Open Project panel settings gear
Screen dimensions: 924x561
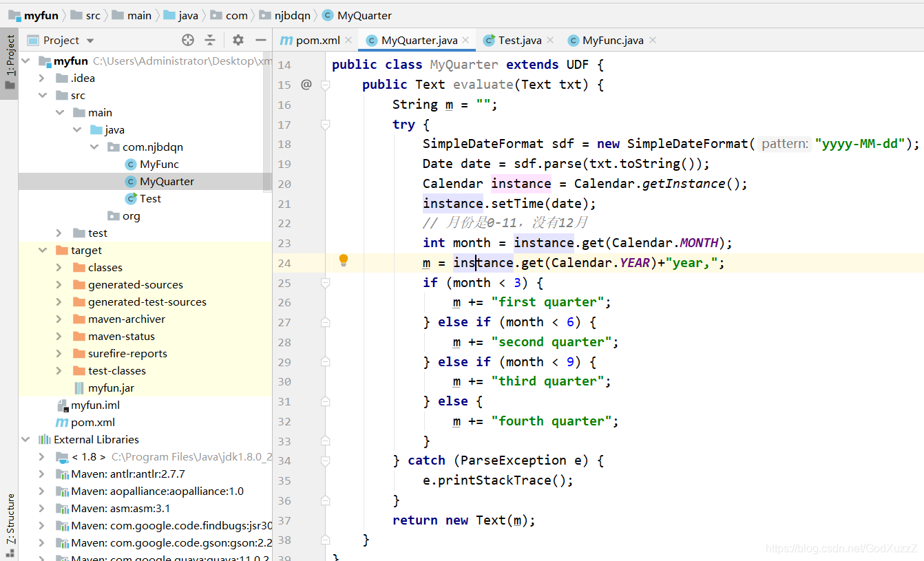(x=238, y=40)
